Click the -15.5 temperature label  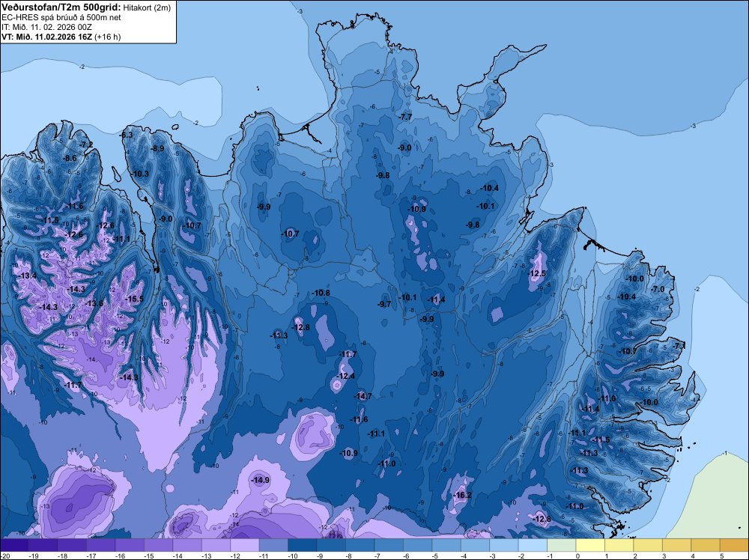134,299
